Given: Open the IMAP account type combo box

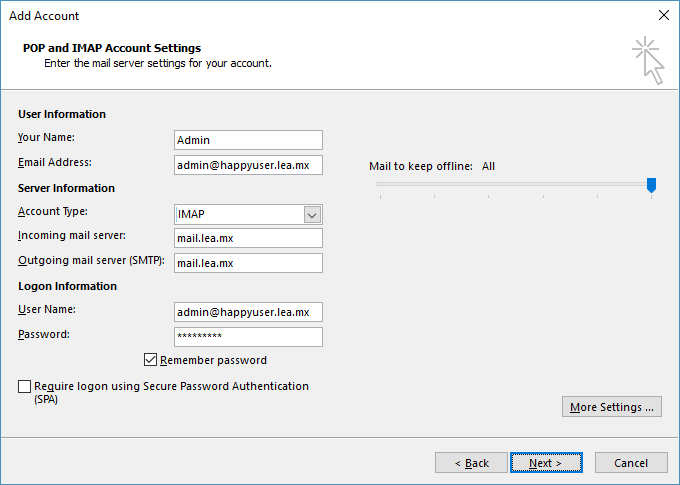Looking at the screenshot, I should coord(248,215).
